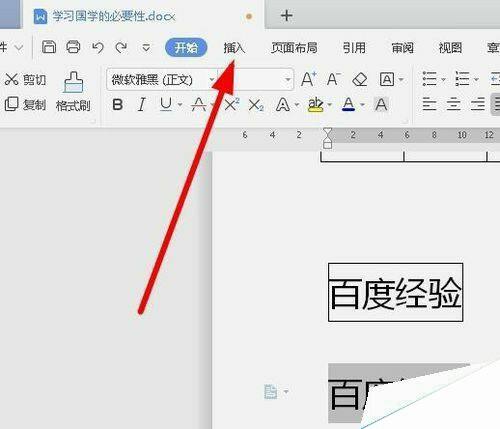Cut selection with 剪切
The width and height of the screenshot is (500, 429).
tap(25, 80)
